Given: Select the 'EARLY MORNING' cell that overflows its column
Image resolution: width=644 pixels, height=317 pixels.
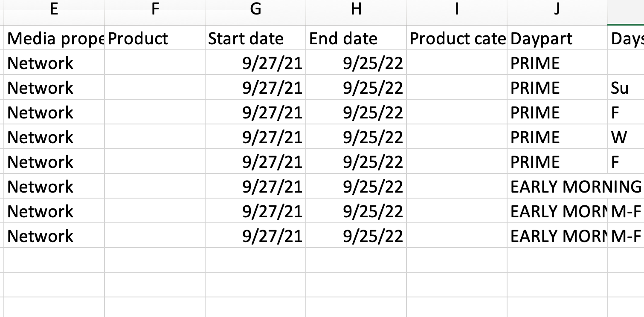Looking at the screenshot, I should (557, 187).
